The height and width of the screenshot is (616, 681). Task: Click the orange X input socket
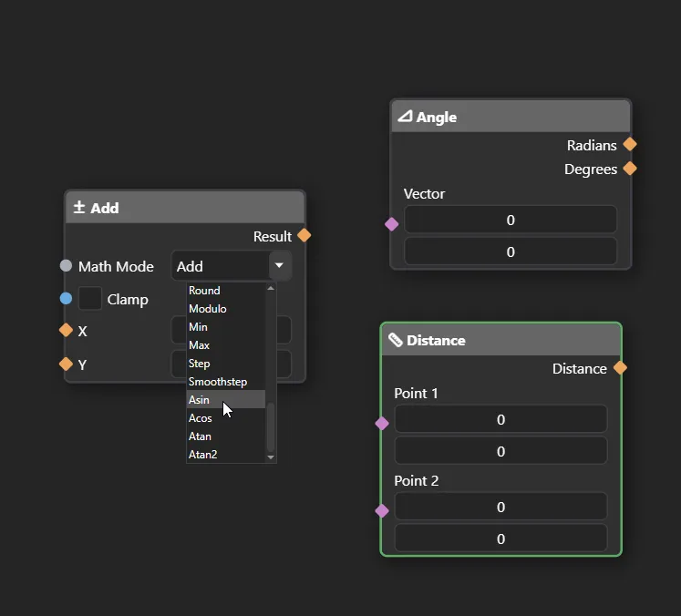(x=66, y=330)
